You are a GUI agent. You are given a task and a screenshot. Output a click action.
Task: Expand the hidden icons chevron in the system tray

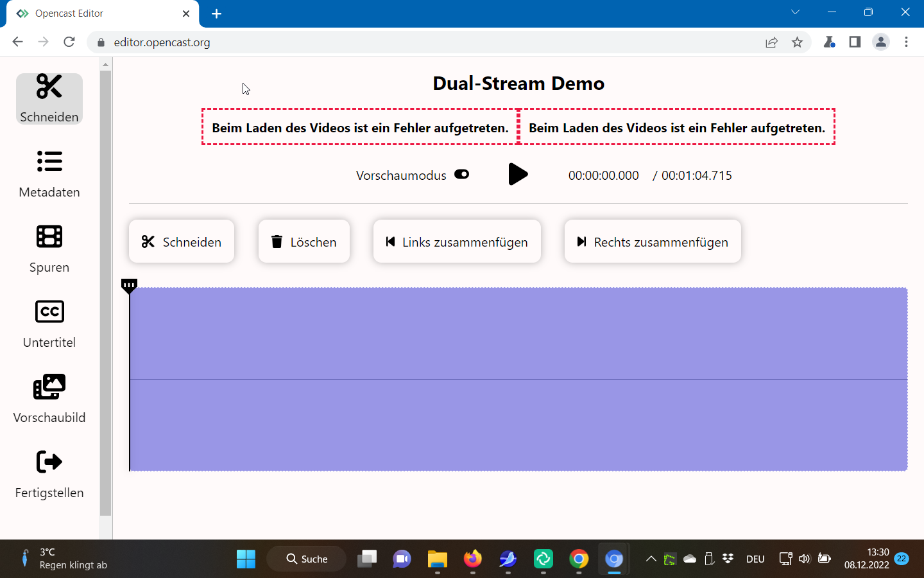click(651, 559)
